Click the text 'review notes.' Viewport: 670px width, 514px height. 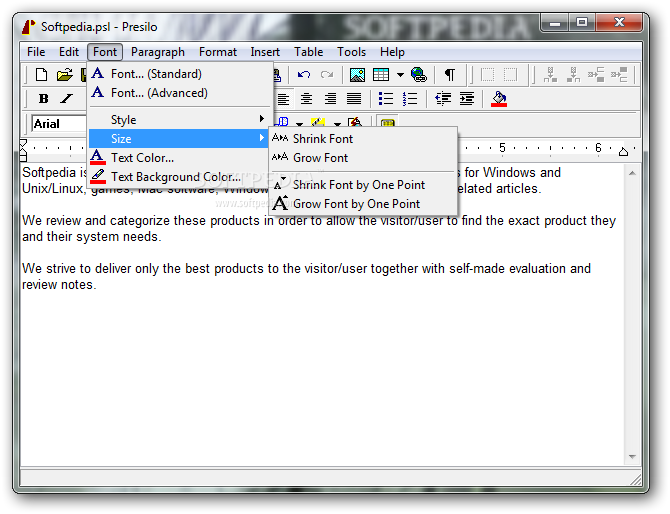[59, 285]
